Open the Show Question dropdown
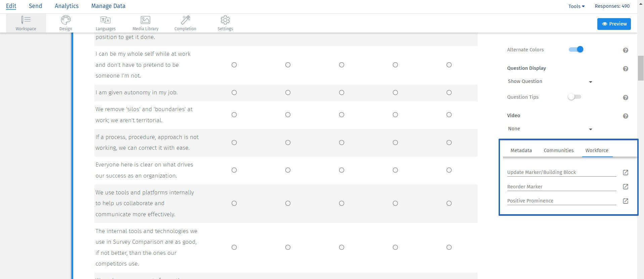 (x=550, y=81)
